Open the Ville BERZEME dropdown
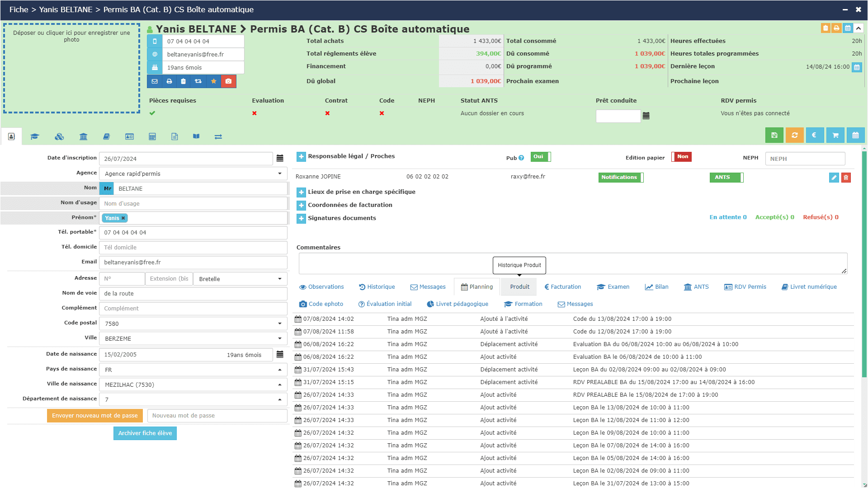 pyautogui.click(x=193, y=339)
